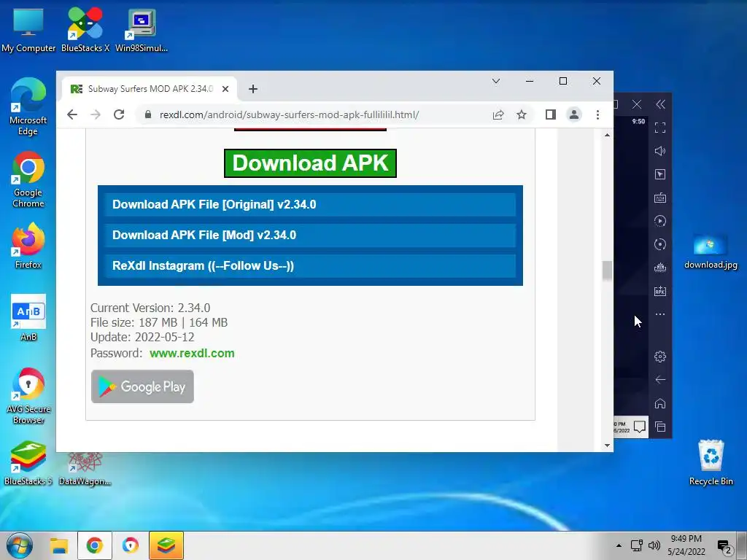Toggle BlueStacks fullscreen
The width and height of the screenshot is (747, 560).
[660, 128]
